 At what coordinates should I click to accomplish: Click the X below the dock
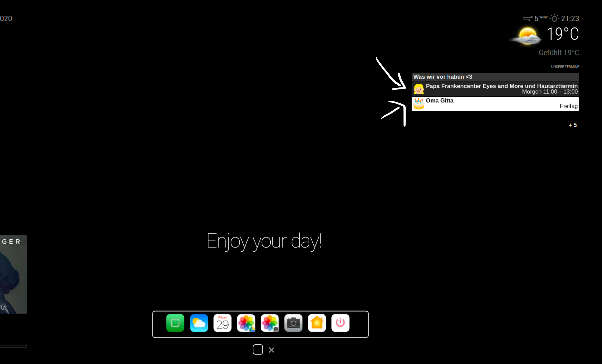(271, 350)
